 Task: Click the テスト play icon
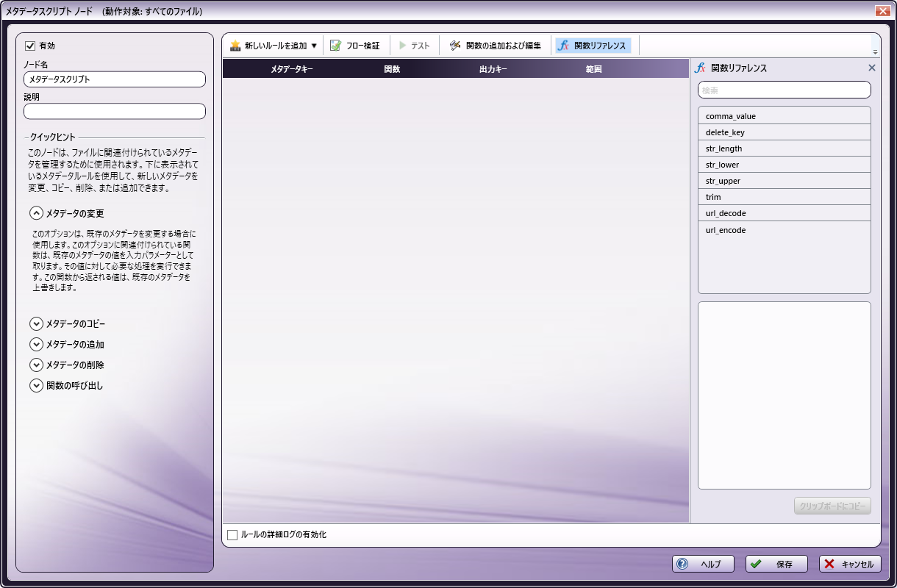[x=402, y=46]
